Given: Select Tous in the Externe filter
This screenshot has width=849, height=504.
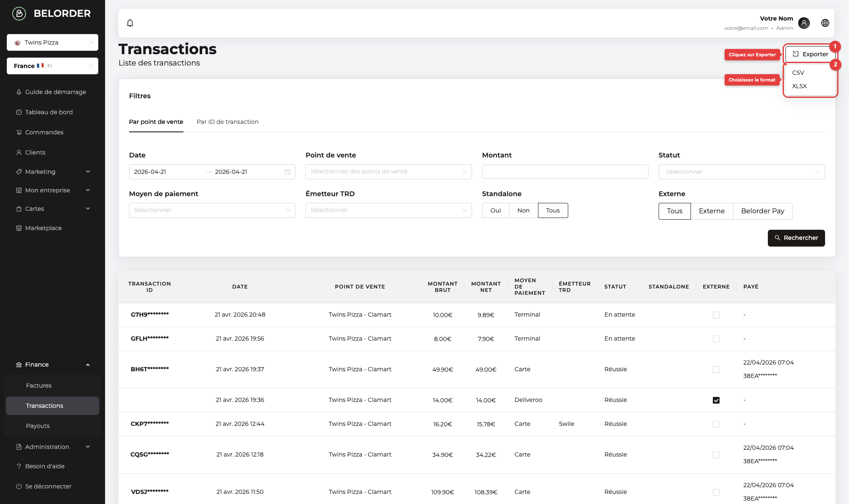Looking at the screenshot, I should coord(675,211).
